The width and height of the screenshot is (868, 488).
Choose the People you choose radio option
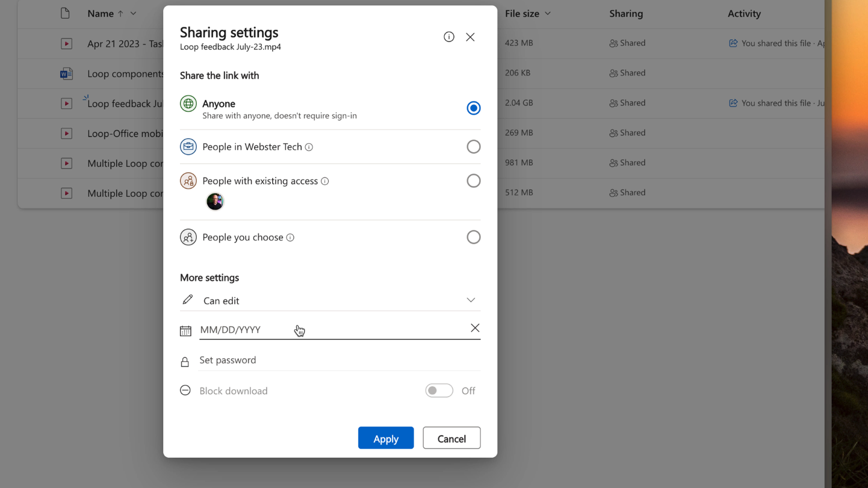473,236
